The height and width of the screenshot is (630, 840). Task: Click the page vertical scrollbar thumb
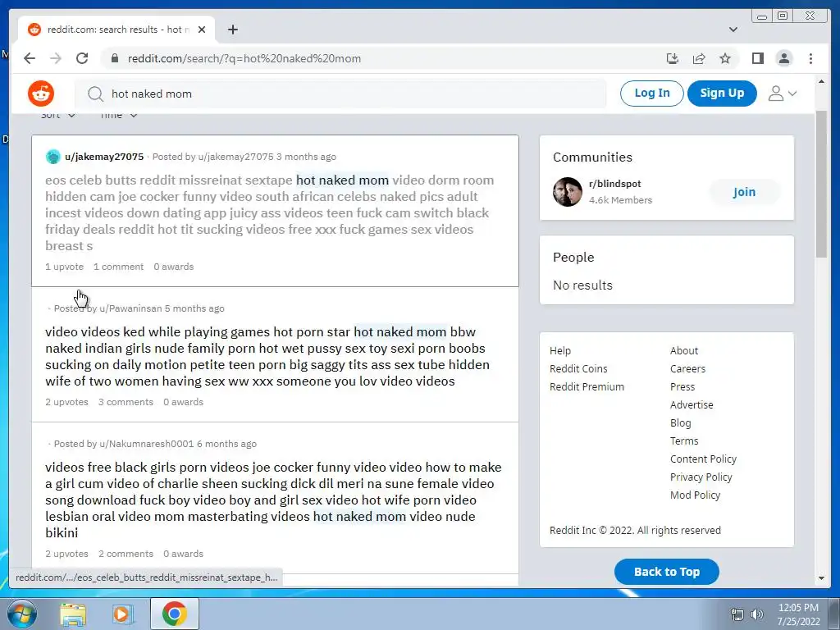click(x=821, y=183)
